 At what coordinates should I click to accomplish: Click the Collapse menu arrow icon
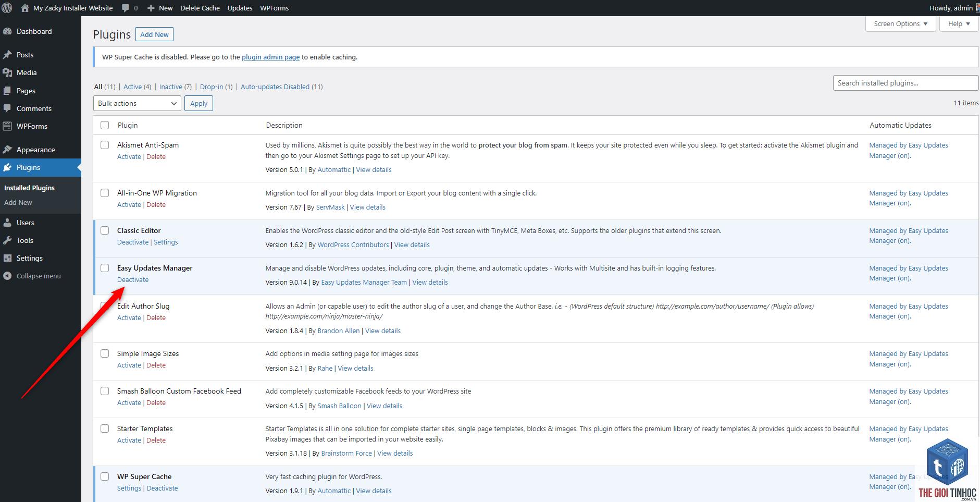pyautogui.click(x=7, y=276)
